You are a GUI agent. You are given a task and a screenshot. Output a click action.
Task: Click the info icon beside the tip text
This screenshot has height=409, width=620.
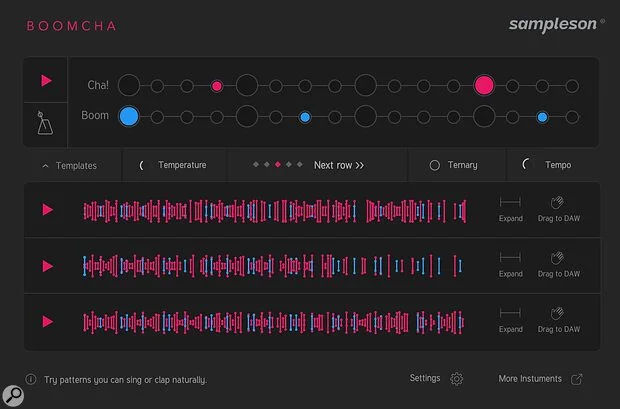(31, 379)
